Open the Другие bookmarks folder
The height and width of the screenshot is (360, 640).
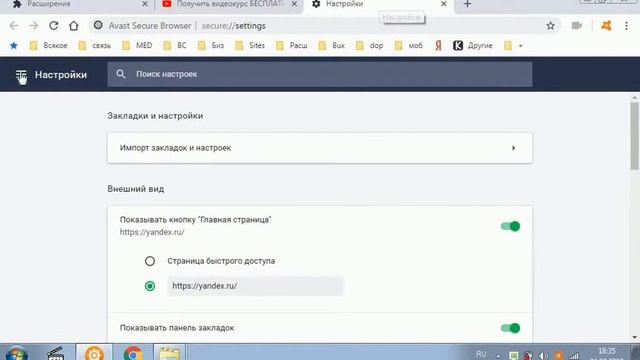pos(480,45)
